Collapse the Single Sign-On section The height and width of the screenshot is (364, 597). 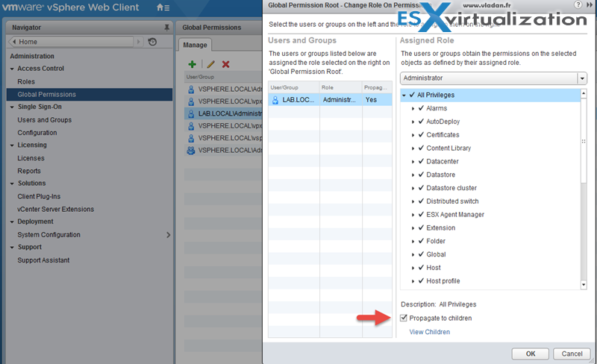tap(12, 107)
